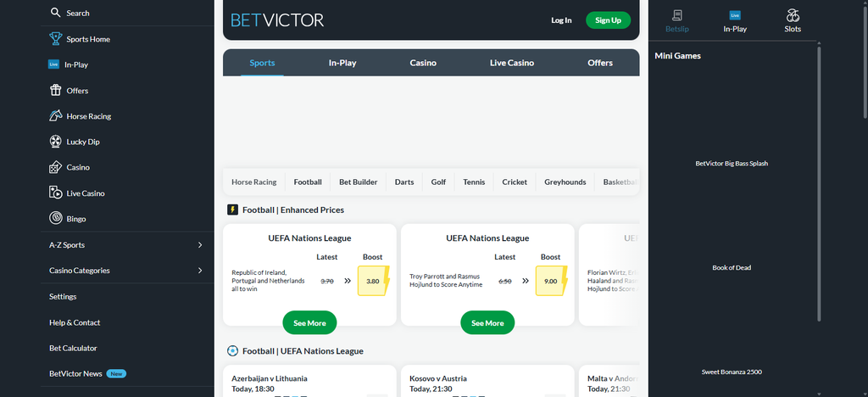Click the Football | Enhanced Prices heading

pyautogui.click(x=293, y=210)
